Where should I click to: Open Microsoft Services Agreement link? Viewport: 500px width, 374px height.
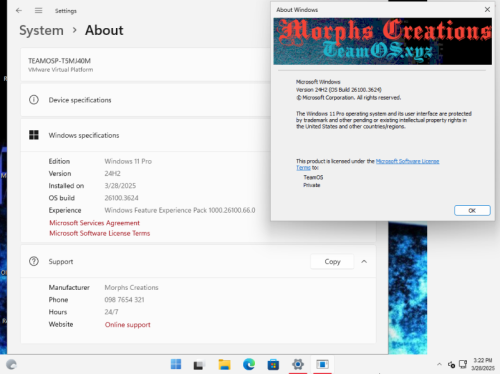click(94, 223)
